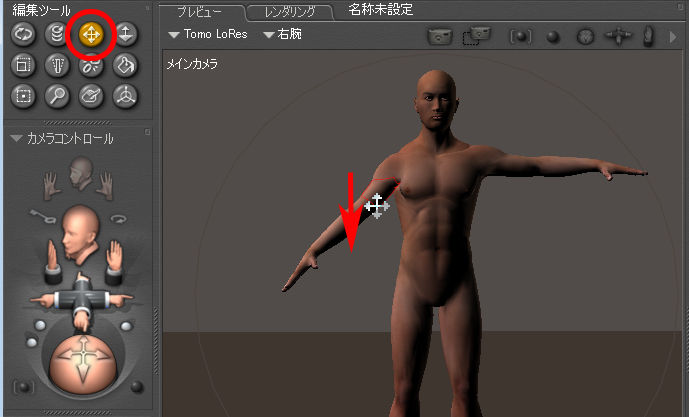Select the Translate In/Out tool

[x=125, y=34]
